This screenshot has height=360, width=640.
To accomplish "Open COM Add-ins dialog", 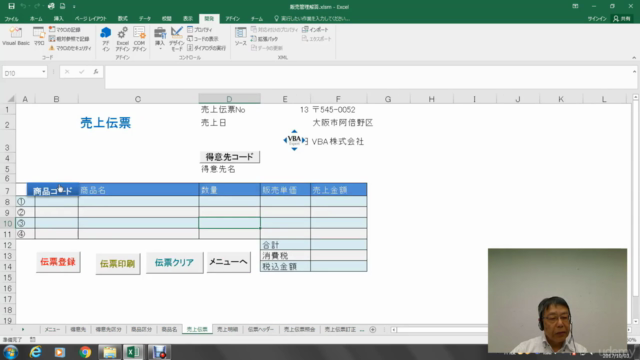I will click(x=139, y=39).
